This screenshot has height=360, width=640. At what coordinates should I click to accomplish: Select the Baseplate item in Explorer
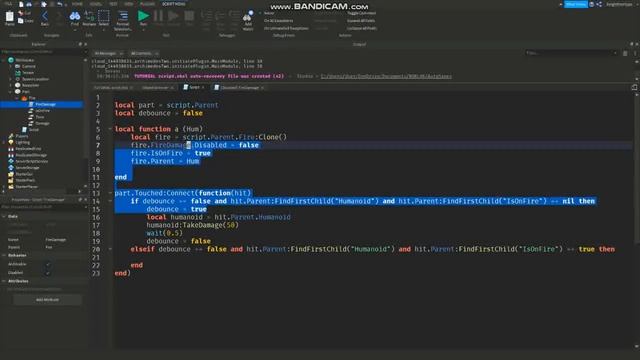coord(30,85)
